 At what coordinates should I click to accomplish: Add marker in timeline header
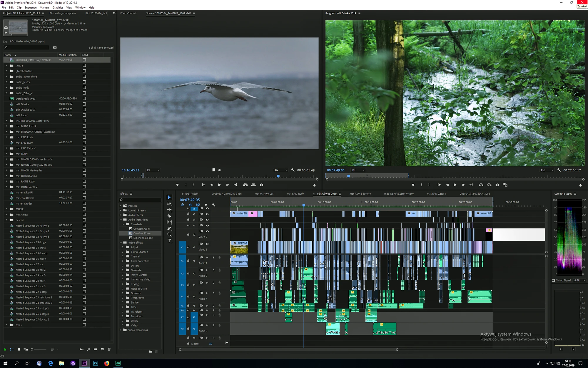click(206, 205)
